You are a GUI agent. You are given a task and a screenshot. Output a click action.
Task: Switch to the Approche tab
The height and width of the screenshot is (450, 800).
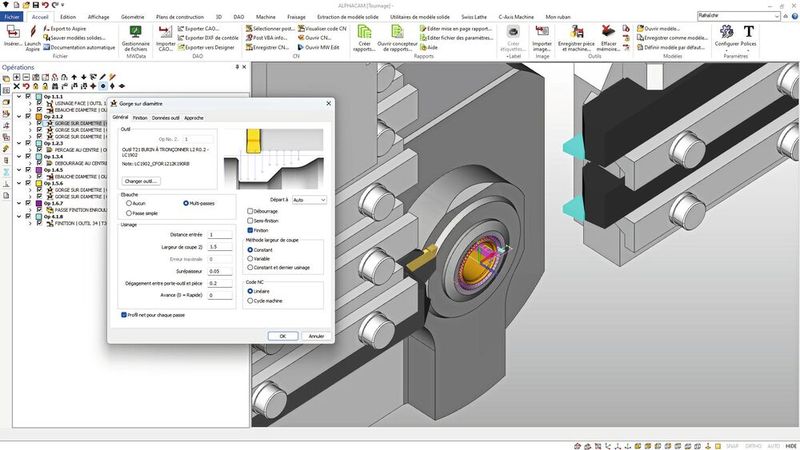194,118
